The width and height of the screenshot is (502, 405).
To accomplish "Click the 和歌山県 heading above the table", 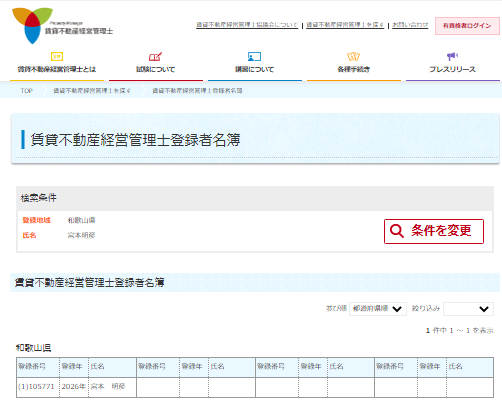I will tap(33, 348).
